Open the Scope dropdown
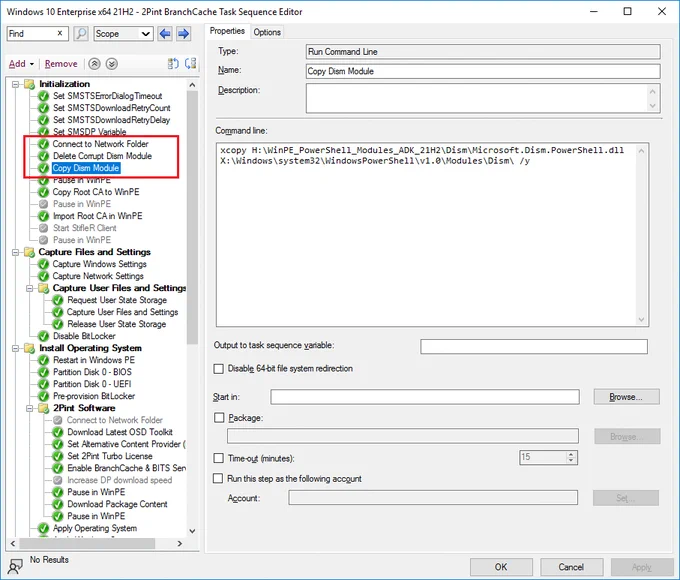Viewport: 680px width, 580px height. click(124, 33)
